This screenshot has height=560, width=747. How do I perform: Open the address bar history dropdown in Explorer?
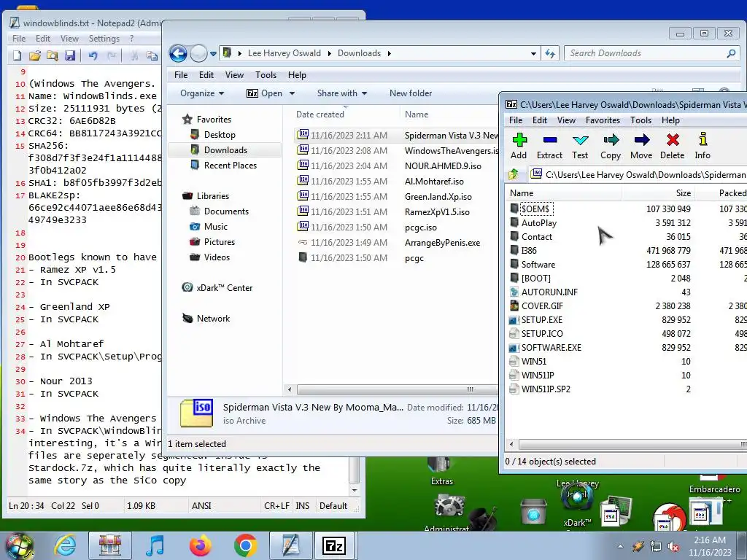(533, 53)
